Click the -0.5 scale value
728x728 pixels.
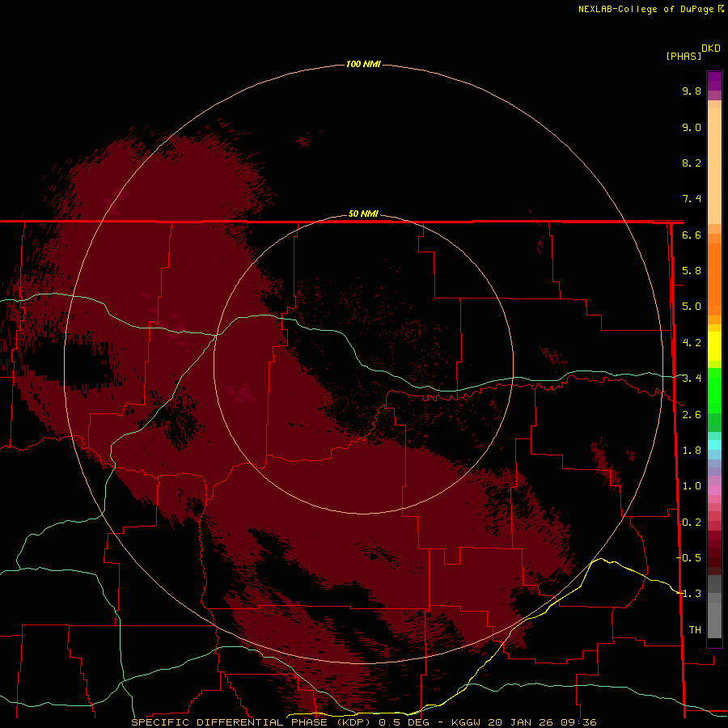pyautogui.click(x=689, y=558)
